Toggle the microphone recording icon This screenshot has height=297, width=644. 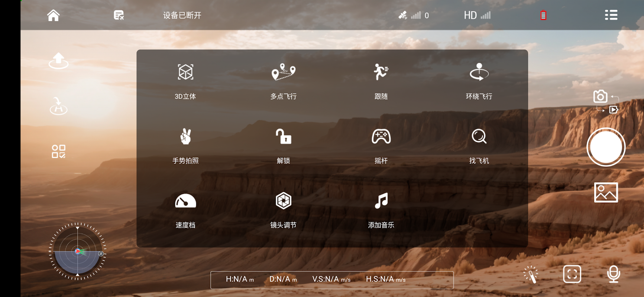[614, 274]
